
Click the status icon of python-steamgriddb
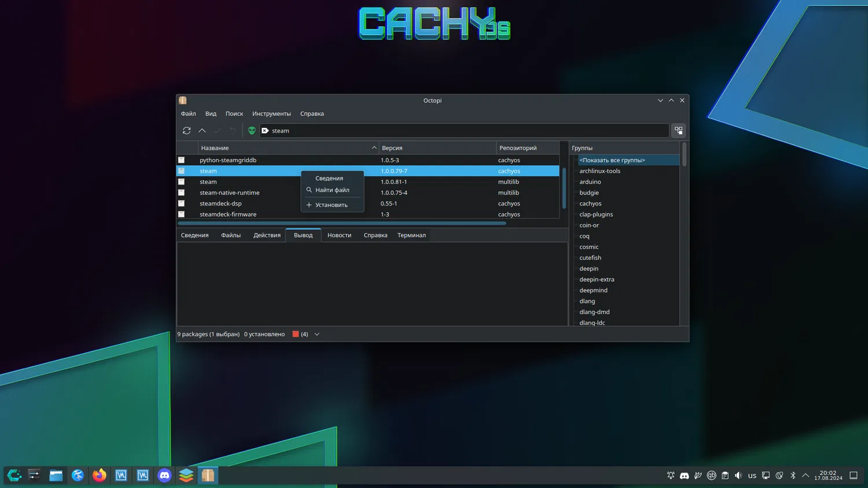pyautogui.click(x=181, y=160)
